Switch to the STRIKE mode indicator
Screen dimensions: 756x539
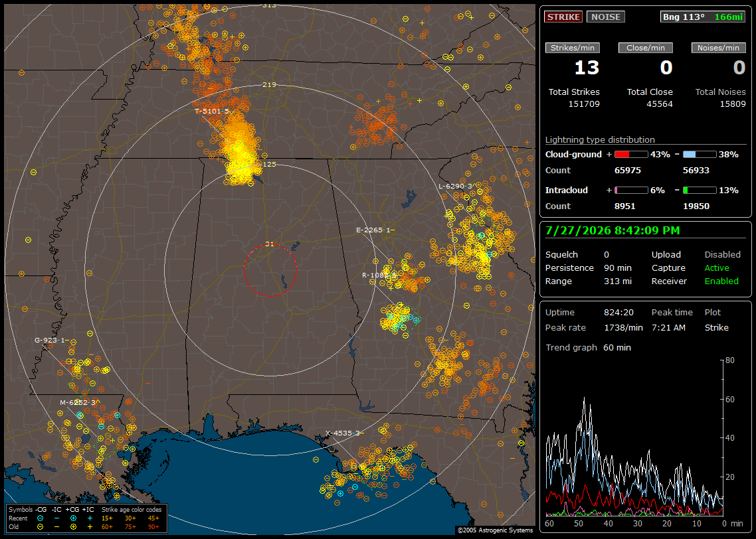563,17
